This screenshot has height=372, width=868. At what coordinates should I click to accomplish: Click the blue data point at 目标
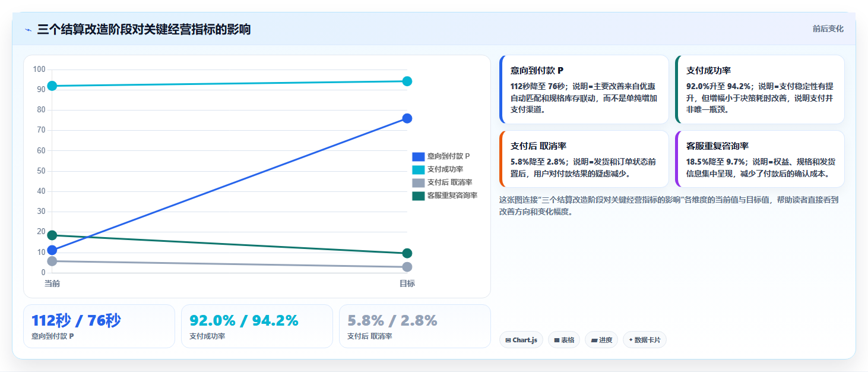click(x=407, y=118)
